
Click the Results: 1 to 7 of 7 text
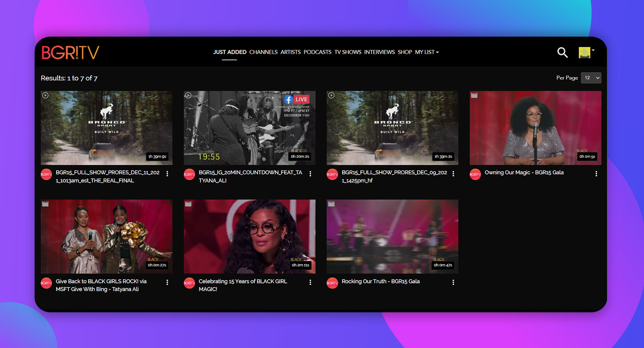tap(69, 78)
